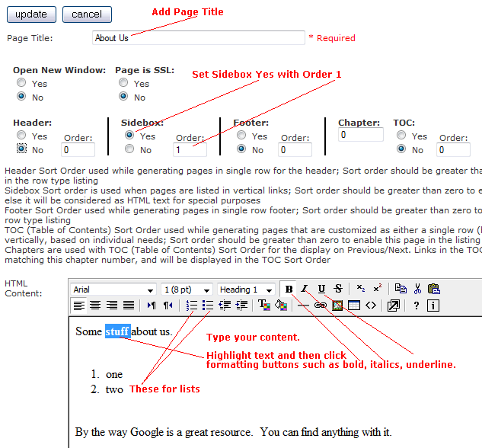This screenshot has width=482, height=448.
Task: Click the highlighted word "stuff"
Action: [118, 331]
